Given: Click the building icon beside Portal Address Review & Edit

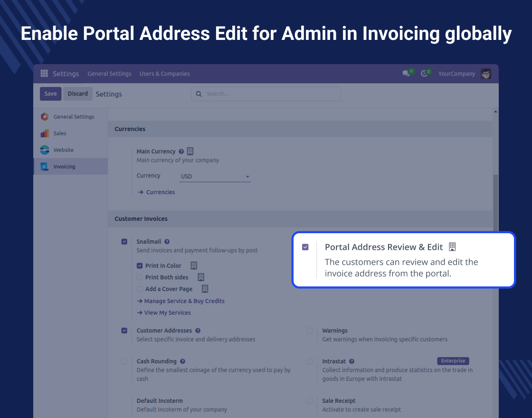Looking at the screenshot, I should [452, 247].
